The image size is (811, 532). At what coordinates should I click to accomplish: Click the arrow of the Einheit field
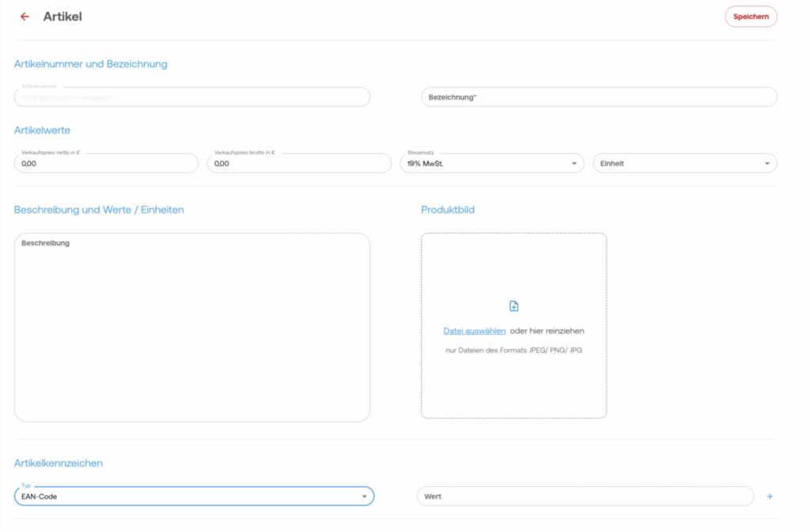(767, 164)
